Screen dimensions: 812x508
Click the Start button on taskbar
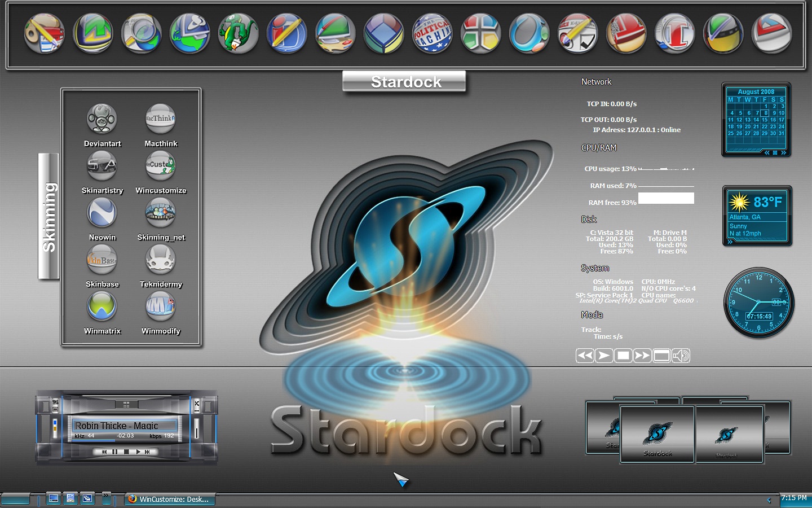click(x=15, y=499)
